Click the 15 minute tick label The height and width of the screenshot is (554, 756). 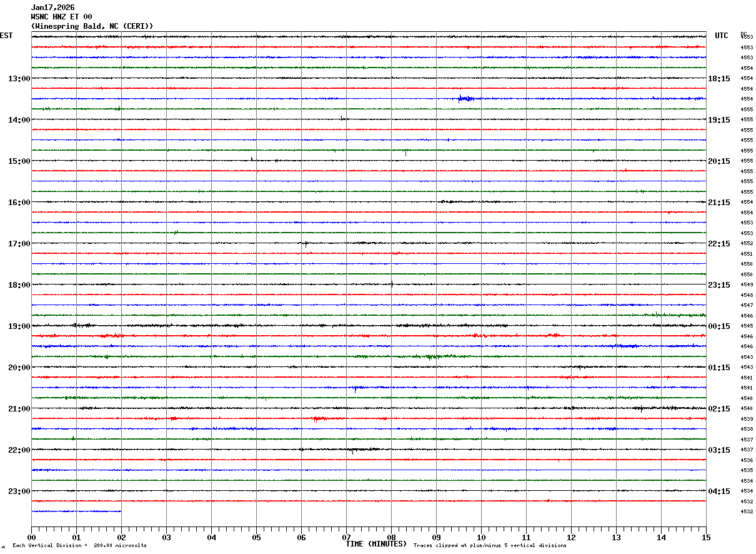706,538
